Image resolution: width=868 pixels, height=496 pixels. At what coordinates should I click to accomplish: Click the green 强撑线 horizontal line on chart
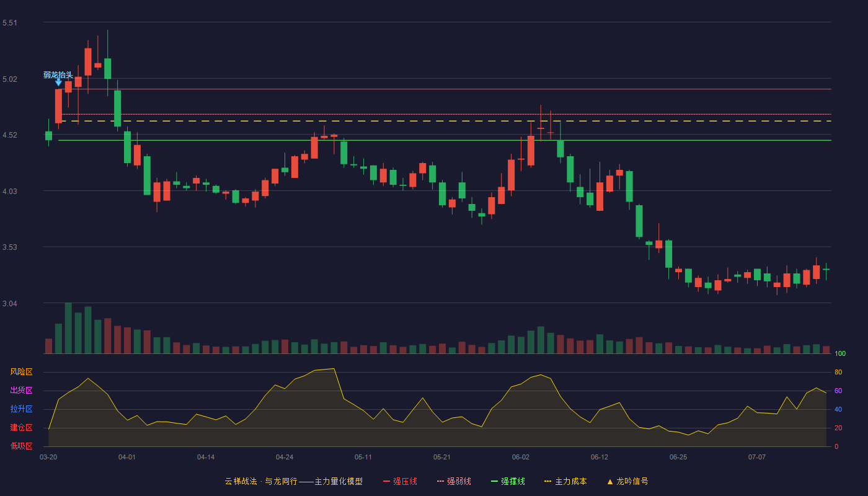pos(445,141)
